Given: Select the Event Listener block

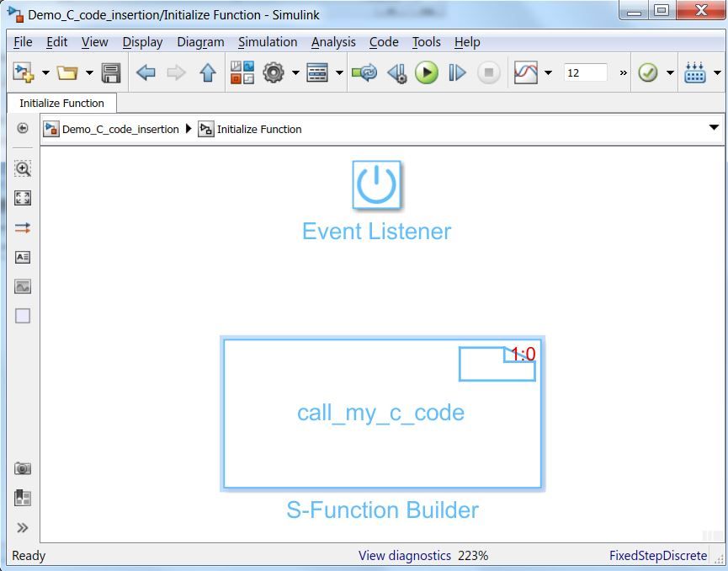Looking at the screenshot, I should tap(376, 185).
